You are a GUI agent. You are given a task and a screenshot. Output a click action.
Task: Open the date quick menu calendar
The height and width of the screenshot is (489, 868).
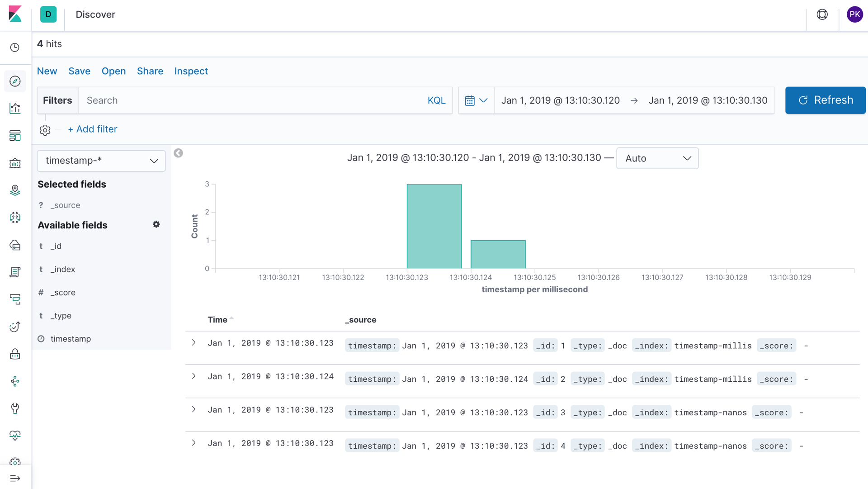pyautogui.click(x=476, y=100)
